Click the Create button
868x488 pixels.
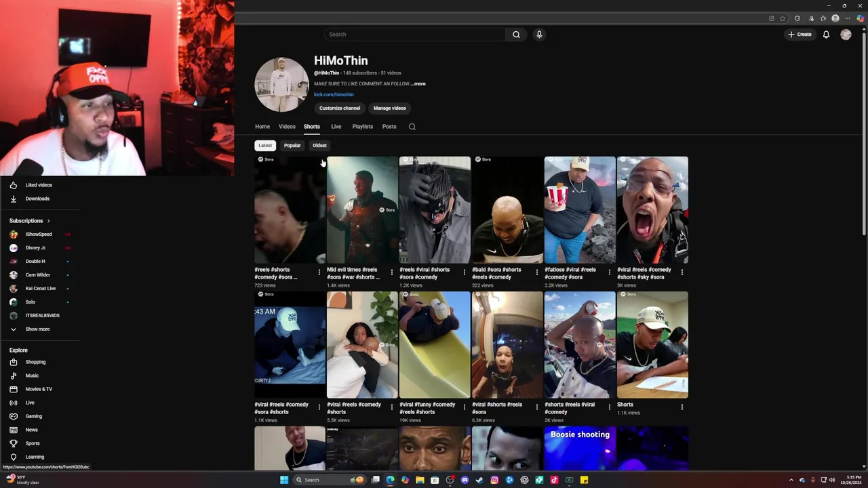pyautogui.click(x=800, y=35)
